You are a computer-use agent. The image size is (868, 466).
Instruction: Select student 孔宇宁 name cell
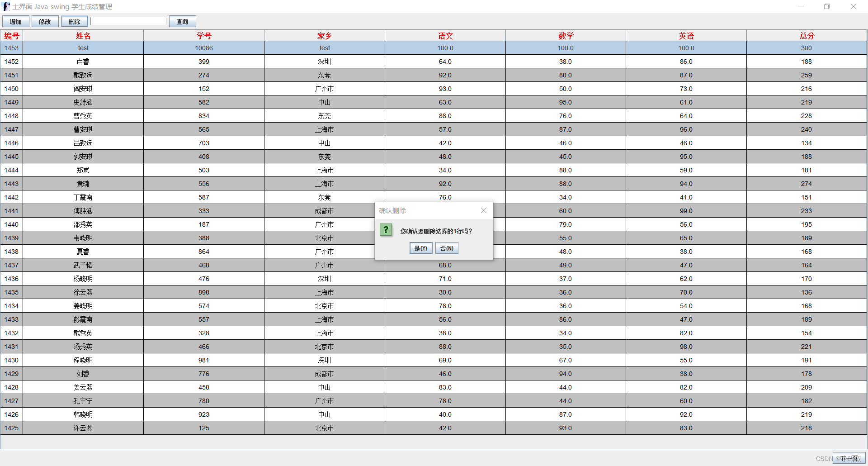(x=83, y=401)
